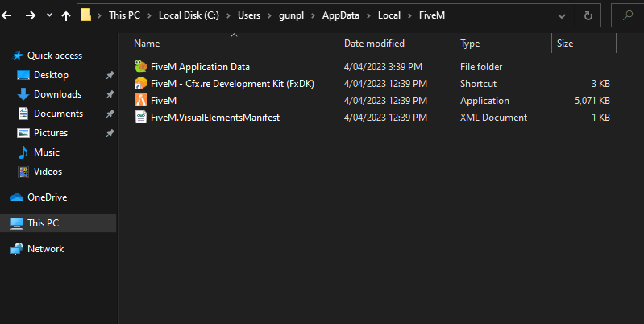
Task: Go forward with the right arrow
Action: (31, 15)
